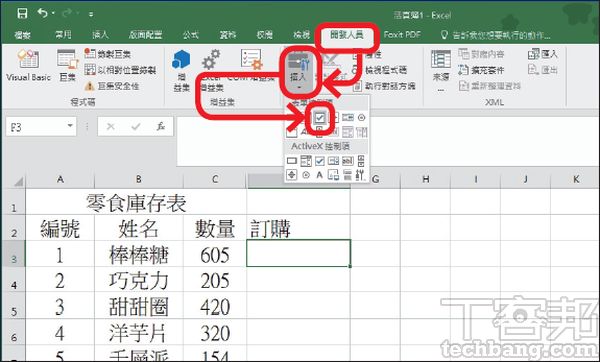This screenshot has width=600, height=362.
Task: Select ActiveX image control icon
Action: 333,175
